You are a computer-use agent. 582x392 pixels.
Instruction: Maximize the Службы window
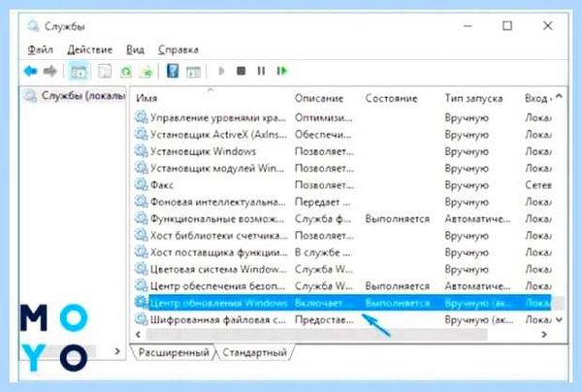coord(507,25)
